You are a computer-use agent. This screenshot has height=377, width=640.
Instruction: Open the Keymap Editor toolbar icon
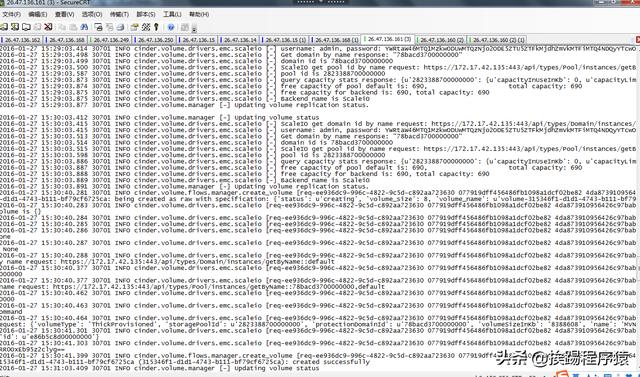146,27
